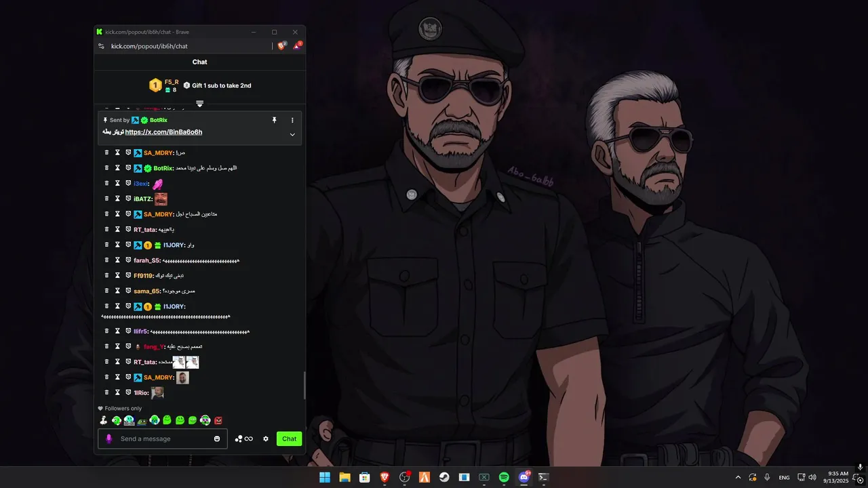The width and height of the screenshot is (868, 488).
Task: Click the Windows Start button
Action: [325, 477]
